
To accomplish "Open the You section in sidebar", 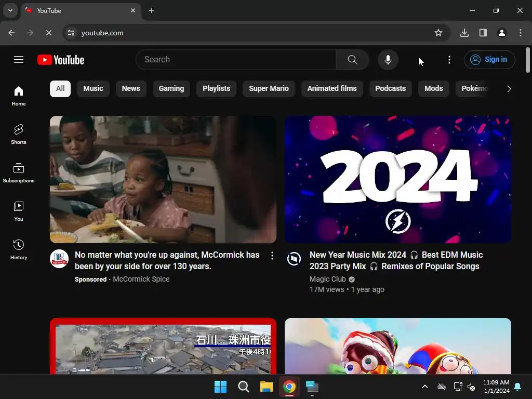I will tap(19, 211).
